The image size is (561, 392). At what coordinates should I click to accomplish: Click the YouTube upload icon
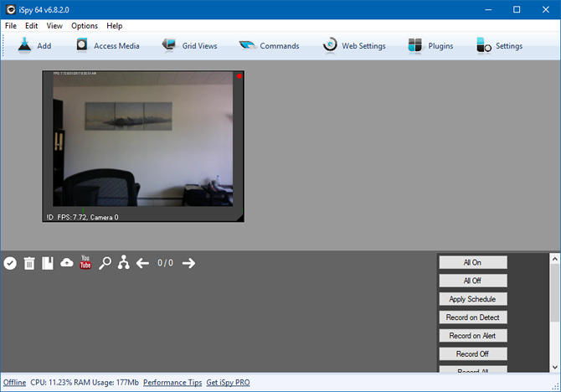click(85, 263)
